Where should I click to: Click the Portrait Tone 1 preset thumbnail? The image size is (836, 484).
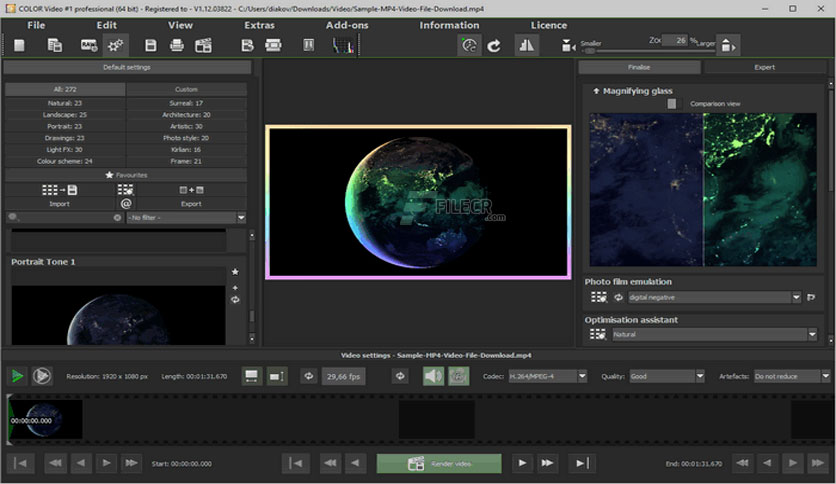point(118,315)
